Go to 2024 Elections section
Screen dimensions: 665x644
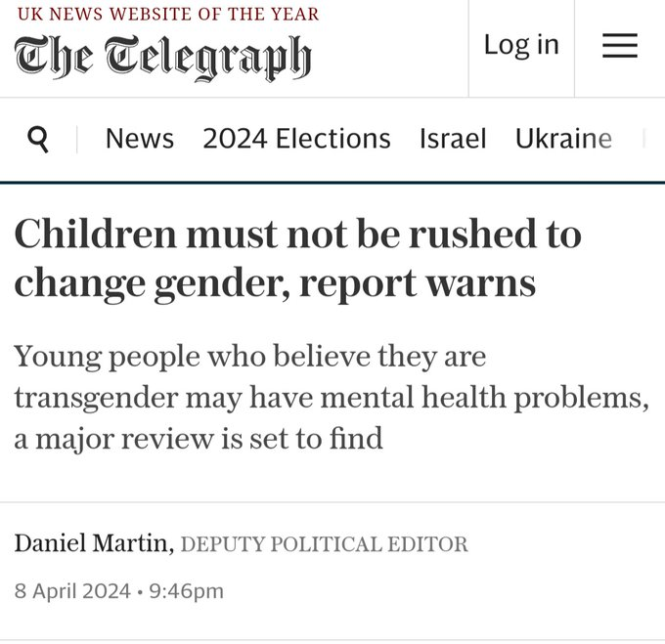click(296, 139)
